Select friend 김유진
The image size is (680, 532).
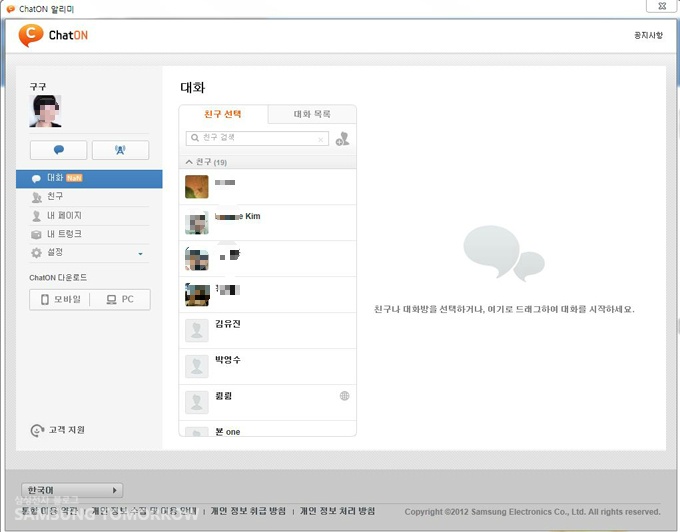(268, 330)
